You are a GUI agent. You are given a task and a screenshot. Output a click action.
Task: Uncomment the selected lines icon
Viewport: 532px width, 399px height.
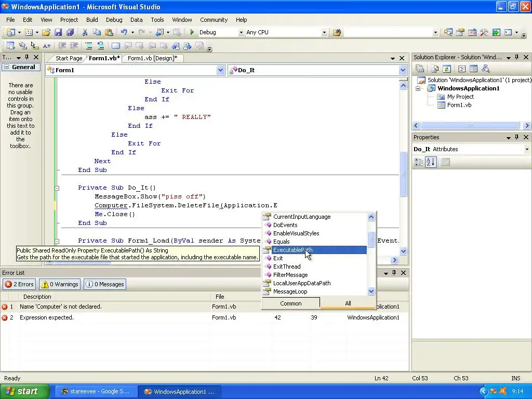(x=100, y=46)
